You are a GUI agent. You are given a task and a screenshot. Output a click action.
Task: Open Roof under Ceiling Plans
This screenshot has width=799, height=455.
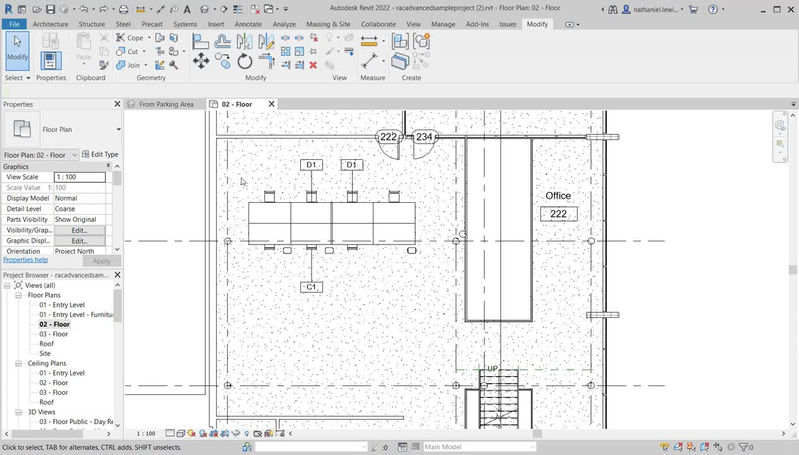46,402
